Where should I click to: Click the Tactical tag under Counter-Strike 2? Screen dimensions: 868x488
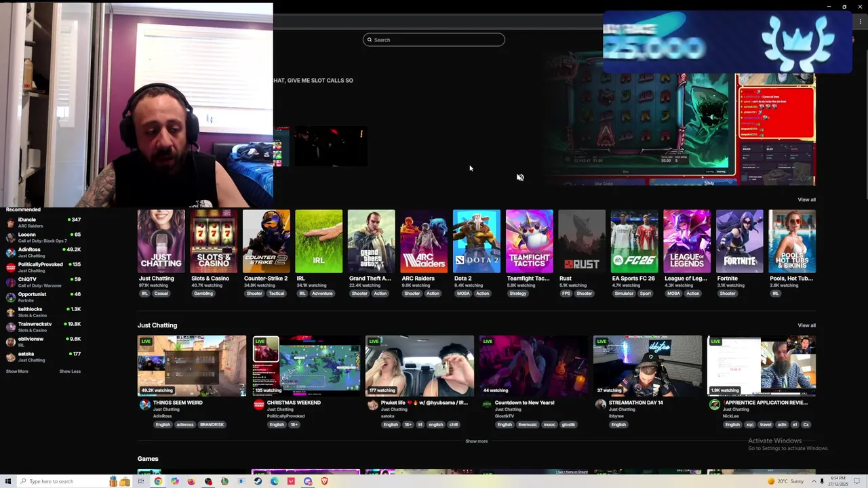[x=276, y=293]
